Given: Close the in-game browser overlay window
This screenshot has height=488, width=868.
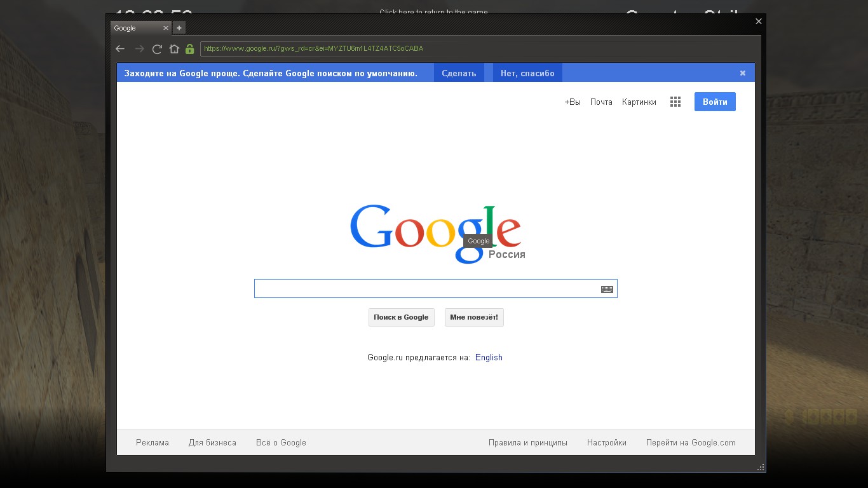Looking at the screenshot, I should (x=758, y=22).
